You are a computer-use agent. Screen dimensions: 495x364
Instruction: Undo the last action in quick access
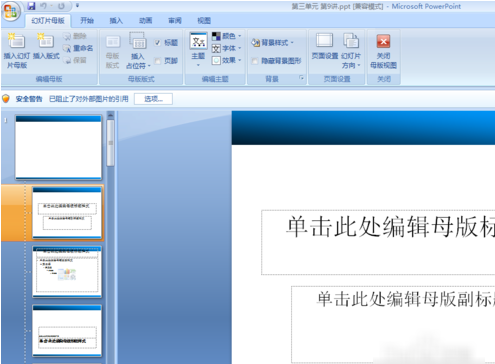pos(43,6)
